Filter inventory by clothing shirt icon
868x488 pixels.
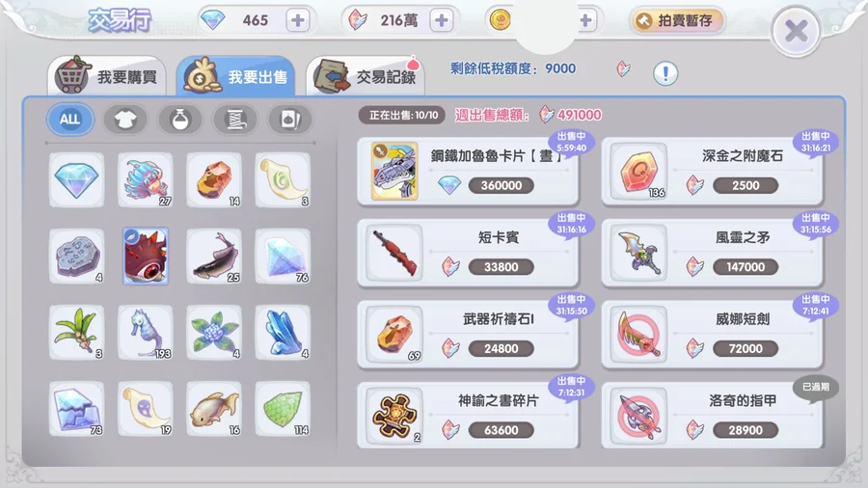point(125,120)
